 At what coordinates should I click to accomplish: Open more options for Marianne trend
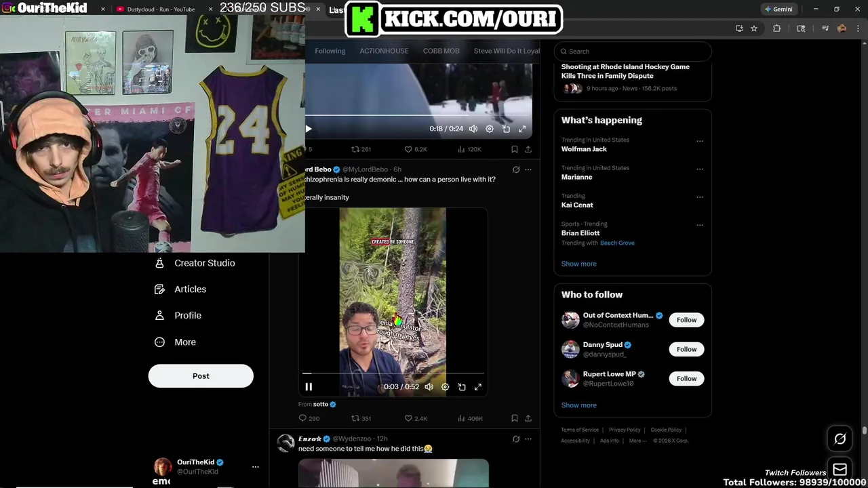[700, 169]
